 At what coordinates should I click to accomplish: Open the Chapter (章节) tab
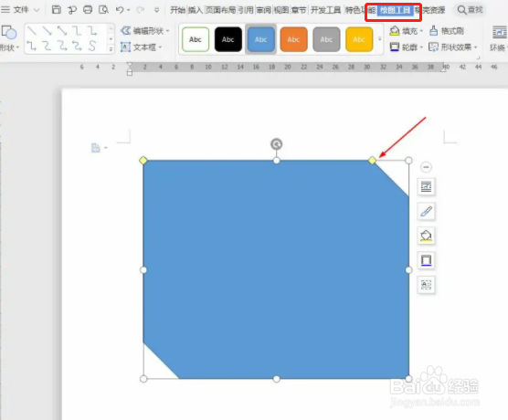[x=299, y=10]
